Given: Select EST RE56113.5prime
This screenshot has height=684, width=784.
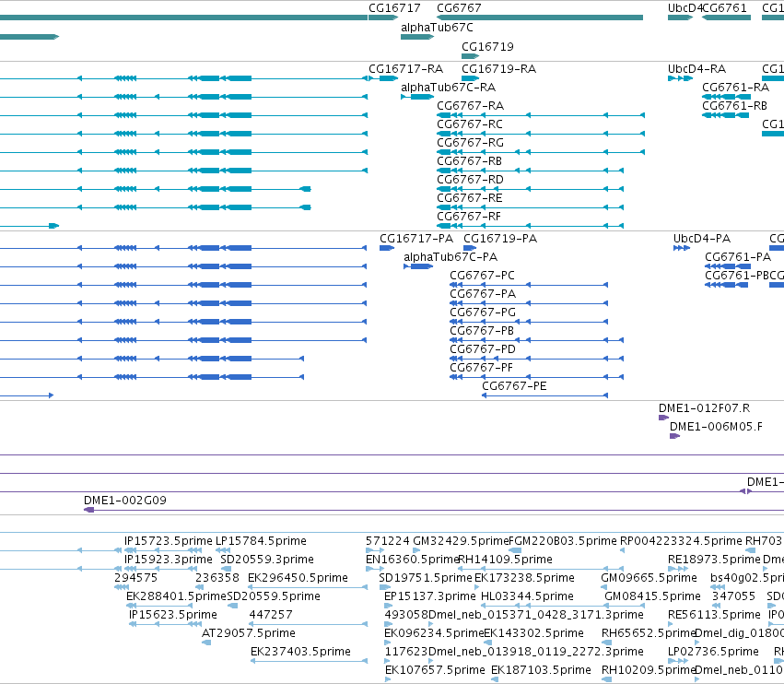Looking at the screenshot, I should click(715, 615).
